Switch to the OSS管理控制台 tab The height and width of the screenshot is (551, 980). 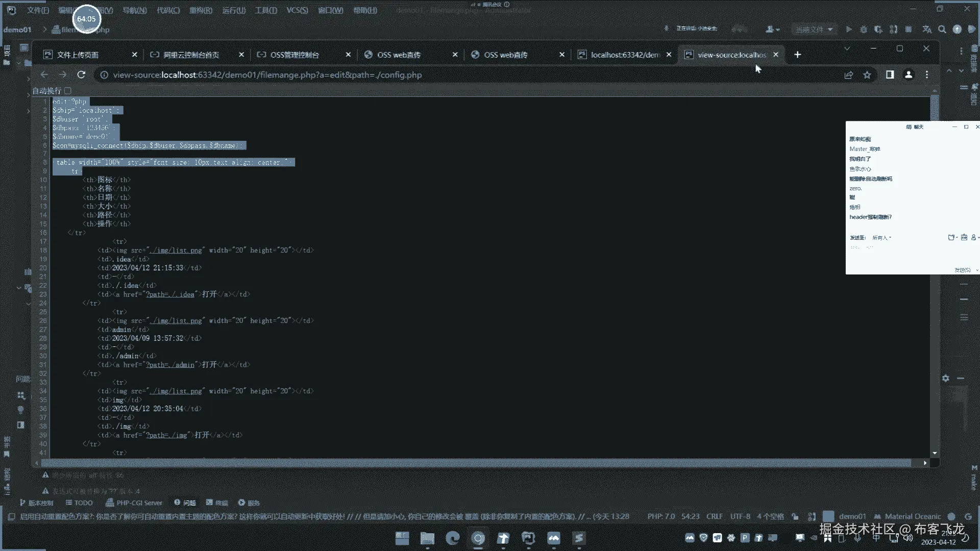coord(295,55)
